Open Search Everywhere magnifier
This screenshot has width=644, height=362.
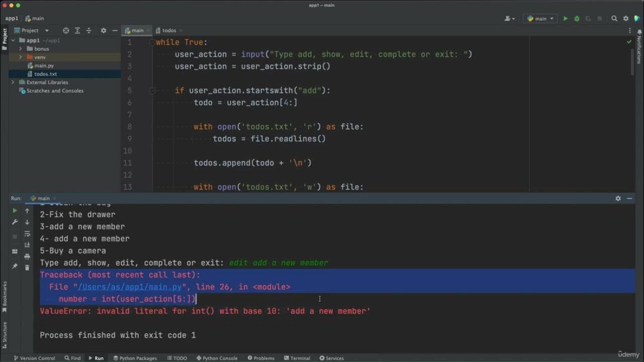pyautogui.click(x=614, y=19)
